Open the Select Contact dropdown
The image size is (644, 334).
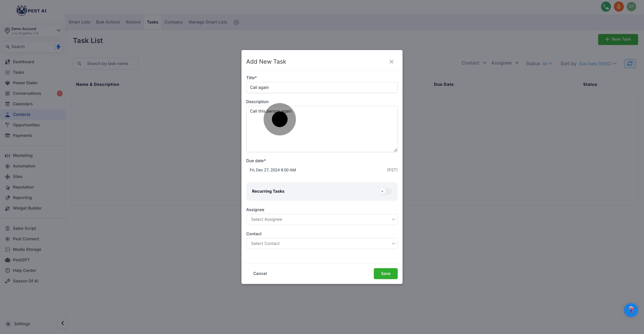click(x=322, y=244)
